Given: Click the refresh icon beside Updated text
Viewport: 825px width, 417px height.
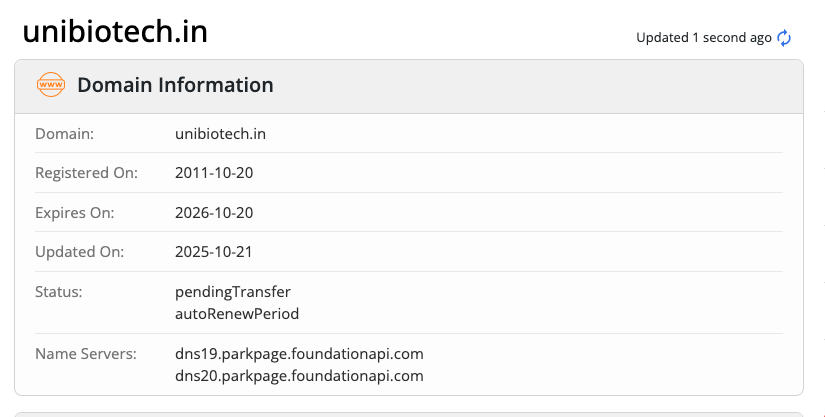Looking at the screenshot, I should (x=784, y=38).
